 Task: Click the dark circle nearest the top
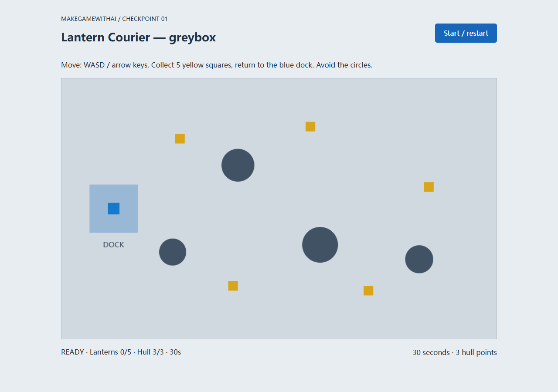coord(238,165)
